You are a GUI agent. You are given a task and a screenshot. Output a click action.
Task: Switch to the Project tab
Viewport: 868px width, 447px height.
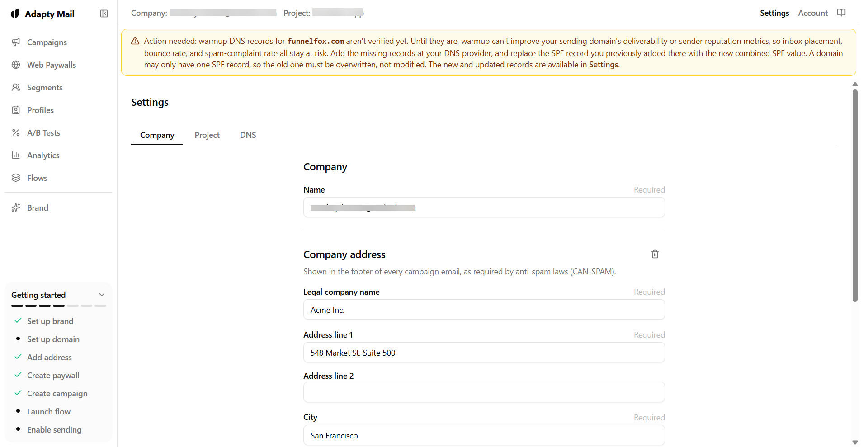pyautogui.click(x=207, y=135)
